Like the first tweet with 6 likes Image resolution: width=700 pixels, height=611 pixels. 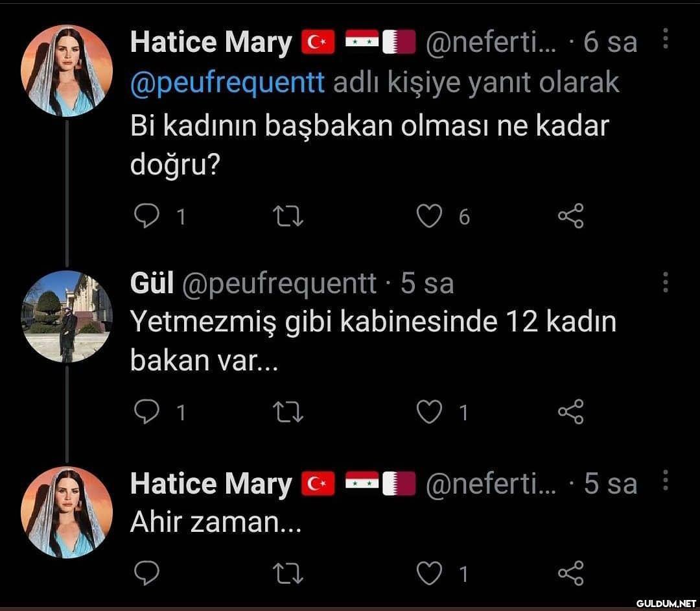[x=429, y=216]
